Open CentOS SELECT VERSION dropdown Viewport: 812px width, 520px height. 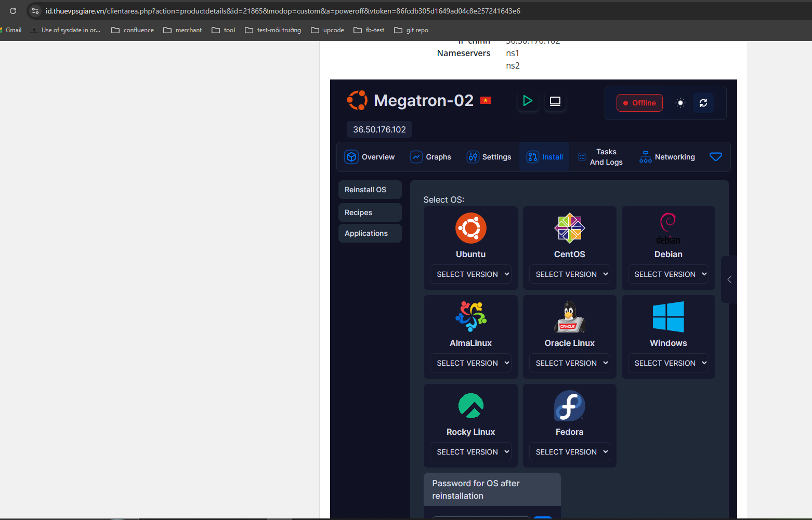click(x=570, y=274)
